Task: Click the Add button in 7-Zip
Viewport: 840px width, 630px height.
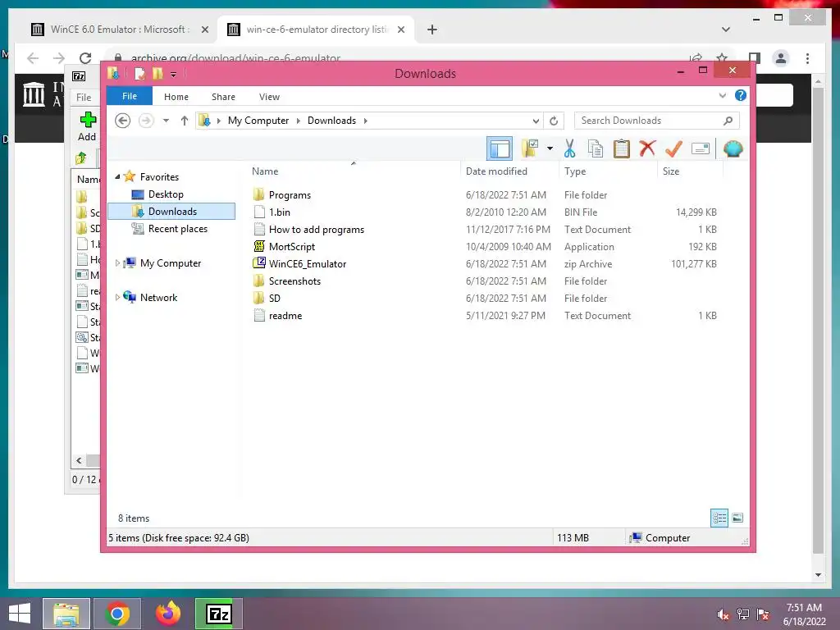Action: [x=87, y=126]
